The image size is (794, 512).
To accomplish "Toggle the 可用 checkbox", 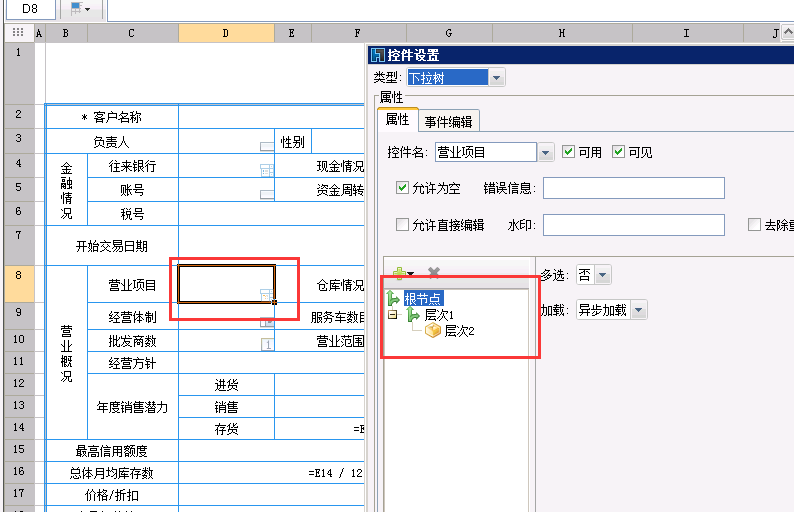I will [568, 151].
